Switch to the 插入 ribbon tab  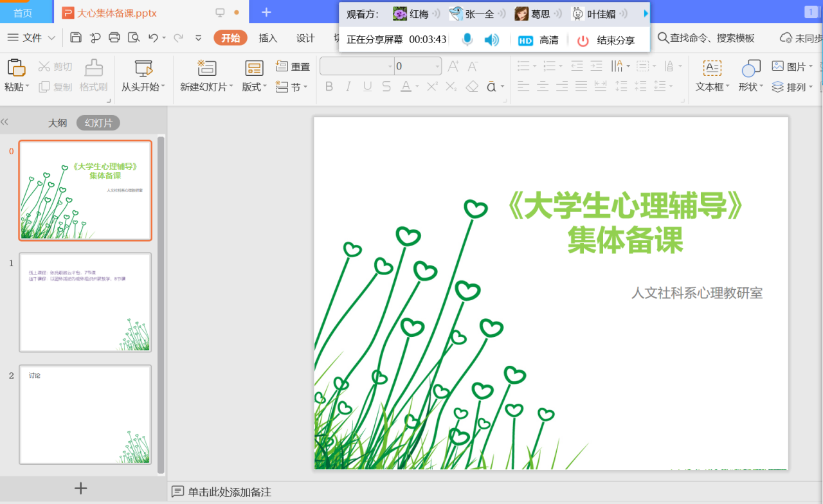point(268,38)
